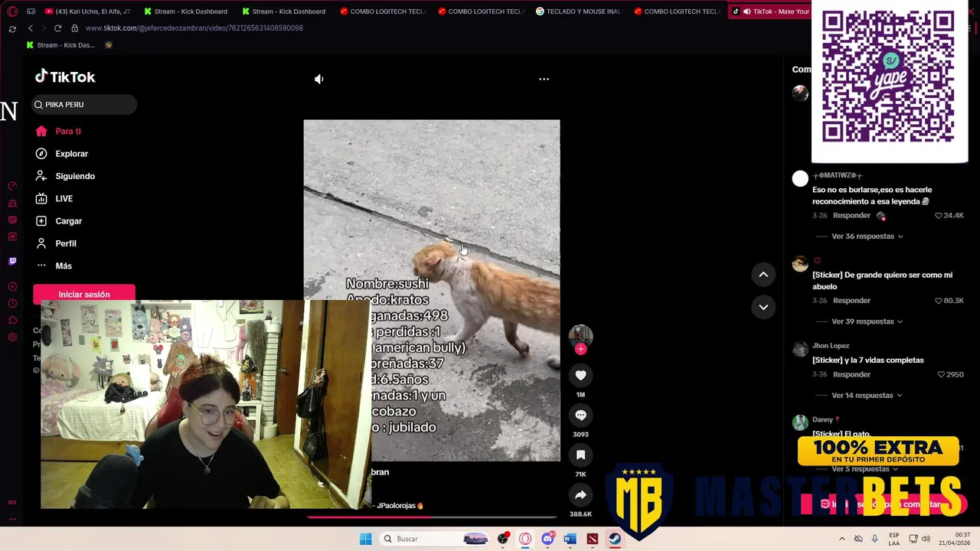Click the Iniciar sesión button
The height and width of the screenshot is (551, 980).
pos(84,294)
